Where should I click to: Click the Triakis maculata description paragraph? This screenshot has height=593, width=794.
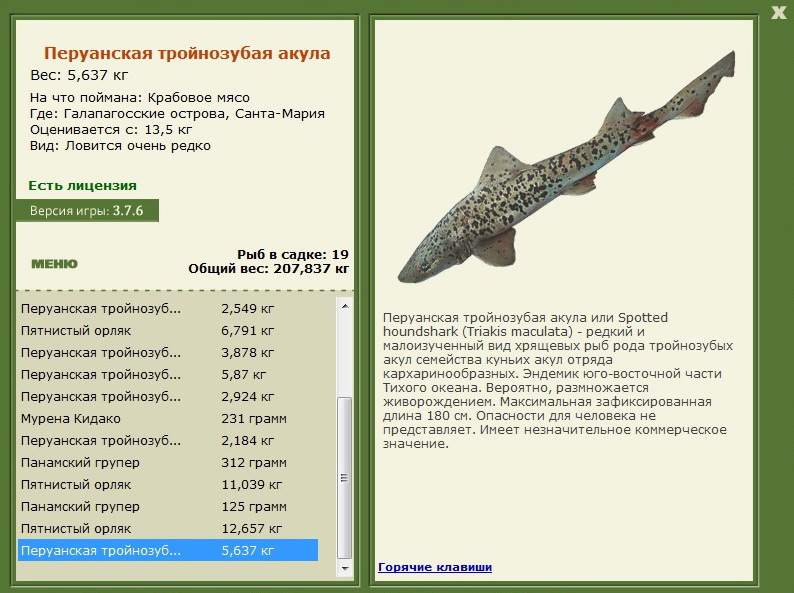pos(558,380)
